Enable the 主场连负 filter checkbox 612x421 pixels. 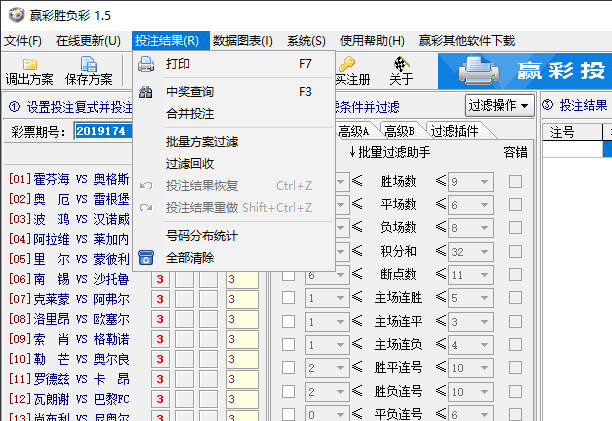click(x=288, y=345)
